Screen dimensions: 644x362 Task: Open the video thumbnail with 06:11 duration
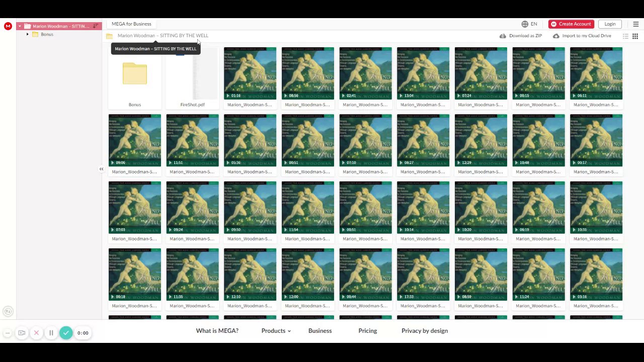[x=596, y=77]
